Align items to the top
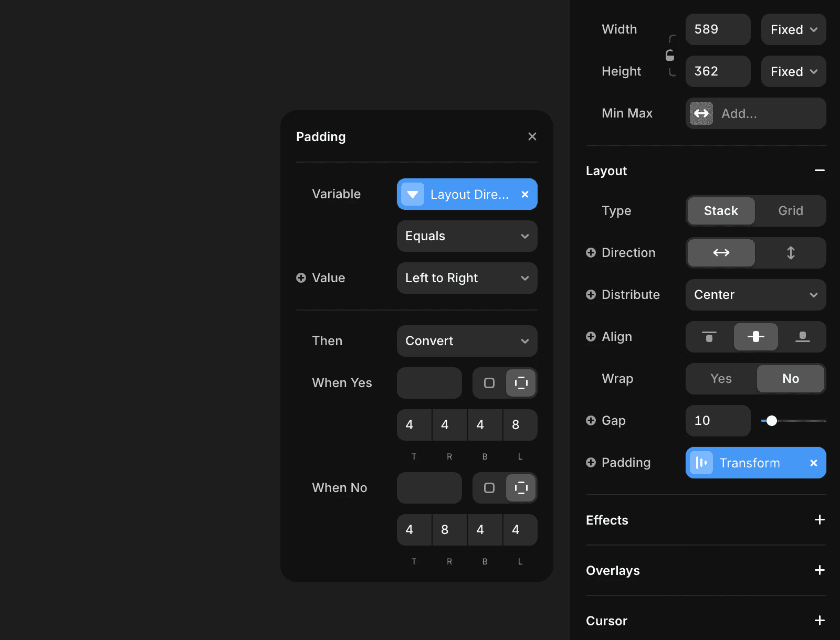This screenshot has height=640, width=840. tap(708, 337)
